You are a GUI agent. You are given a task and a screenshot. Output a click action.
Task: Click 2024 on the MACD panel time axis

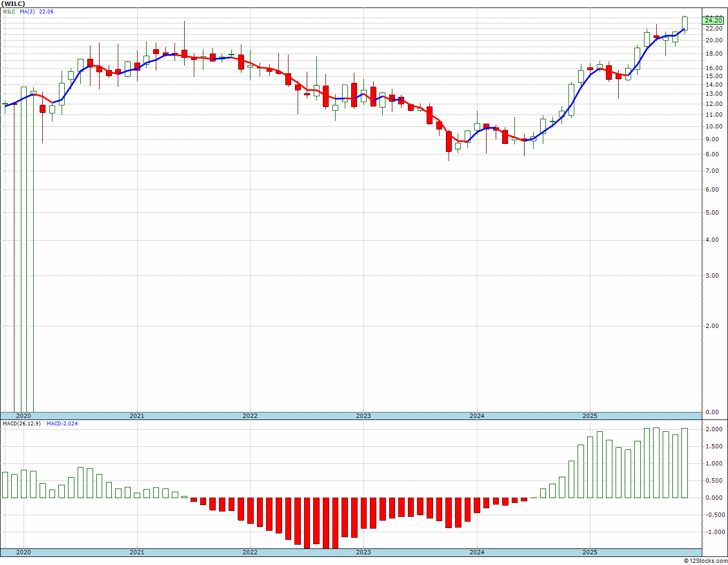click(x=477, y=552)
